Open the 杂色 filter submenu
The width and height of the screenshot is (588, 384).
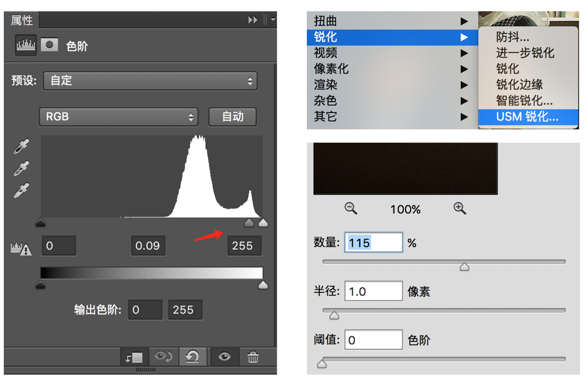point(392,100)
